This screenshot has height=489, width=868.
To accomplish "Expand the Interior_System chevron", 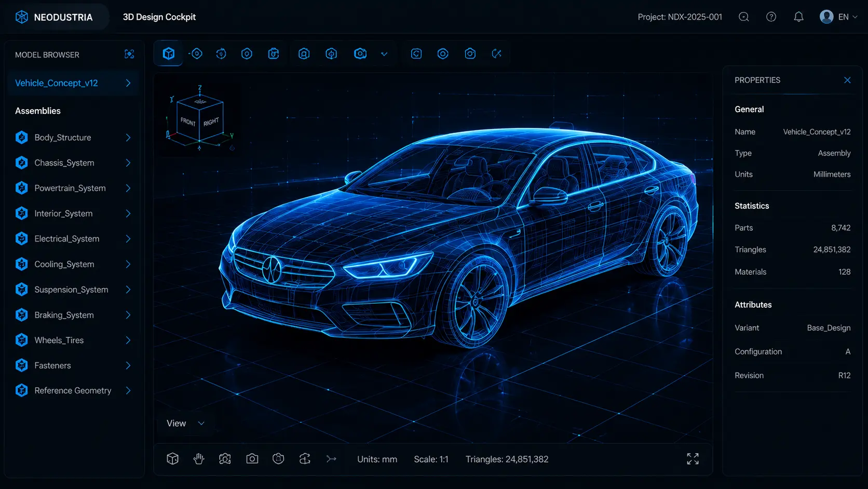I will pos(128,214).
